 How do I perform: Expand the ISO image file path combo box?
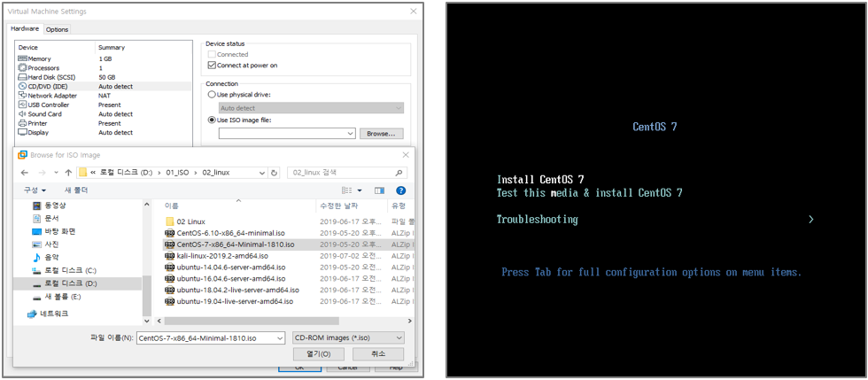350,134
